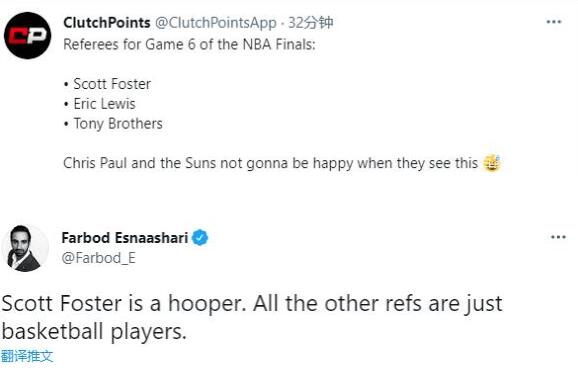Open the @ClutchPointsApp handle link

216,23
